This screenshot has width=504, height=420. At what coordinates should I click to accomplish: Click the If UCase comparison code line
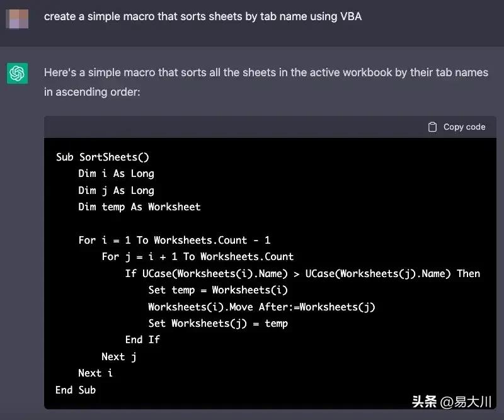coord(302,273)
